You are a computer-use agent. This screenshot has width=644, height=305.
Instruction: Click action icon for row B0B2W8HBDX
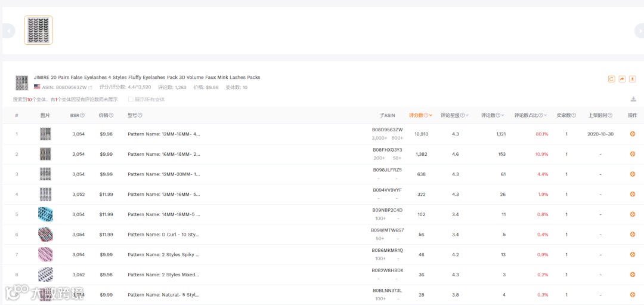click(633, 275)
